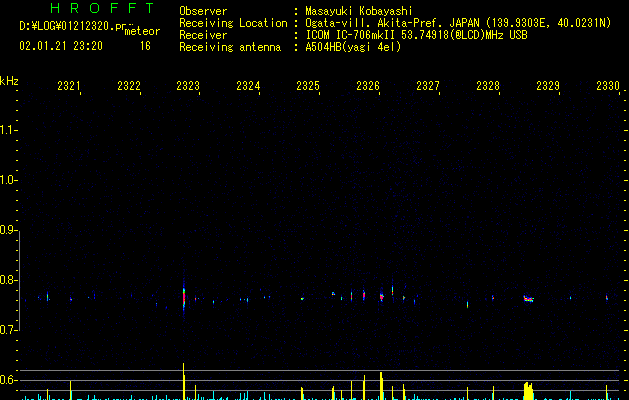Viewport: 629px width, 400px height.
Task: Click time marker 2330
Action: click(x=608, y=85)
